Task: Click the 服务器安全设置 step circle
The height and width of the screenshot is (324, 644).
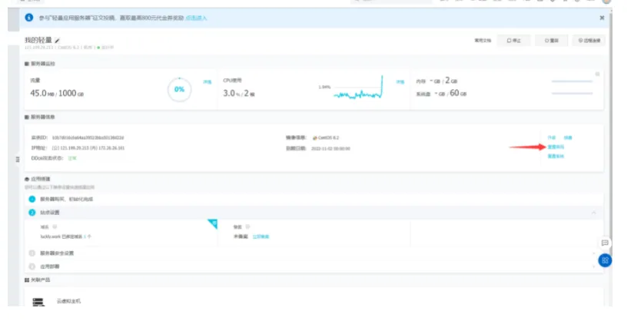Action: coord(32,253)
